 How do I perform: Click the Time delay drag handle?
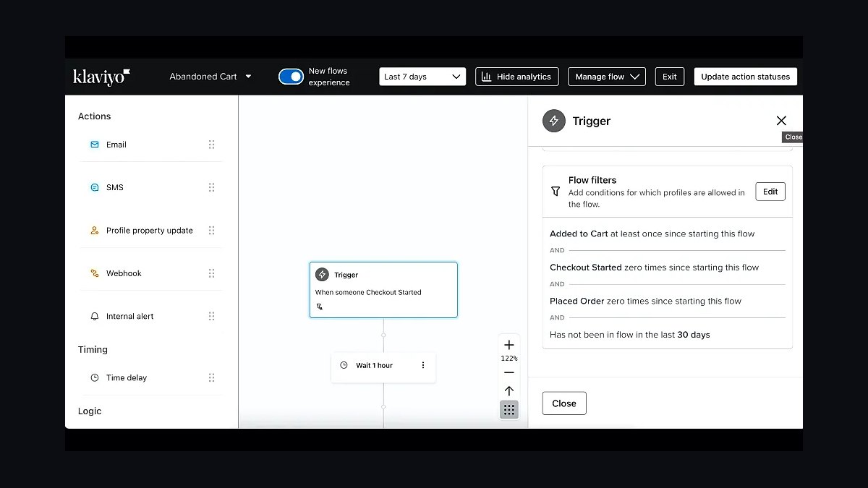click(x=212, y=377)
